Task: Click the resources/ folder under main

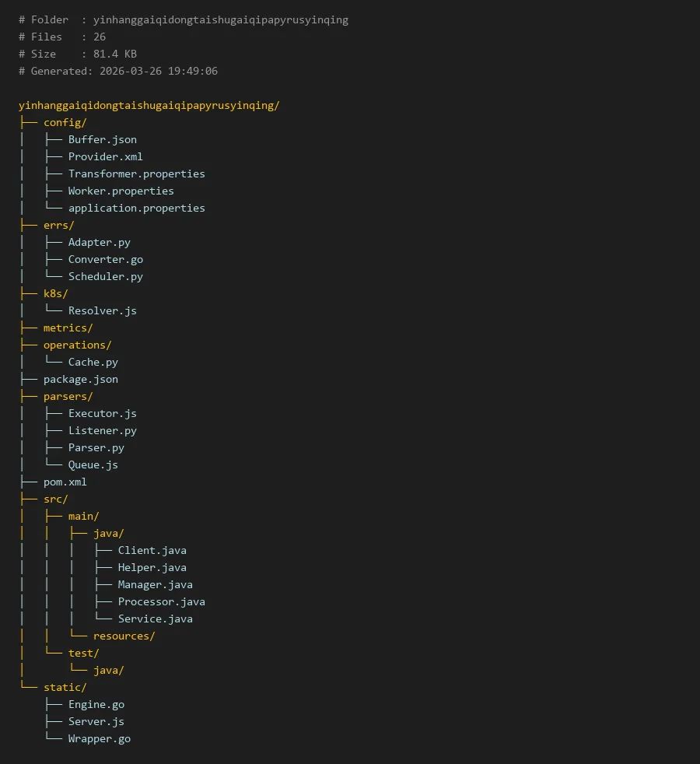Action: 124,636
